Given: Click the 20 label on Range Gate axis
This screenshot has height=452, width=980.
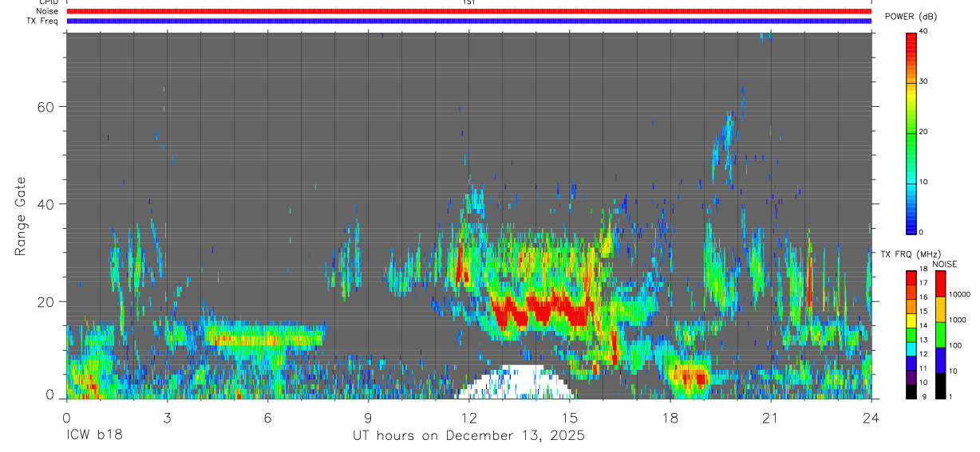Looking at the screenshot, I should (47, 302).
